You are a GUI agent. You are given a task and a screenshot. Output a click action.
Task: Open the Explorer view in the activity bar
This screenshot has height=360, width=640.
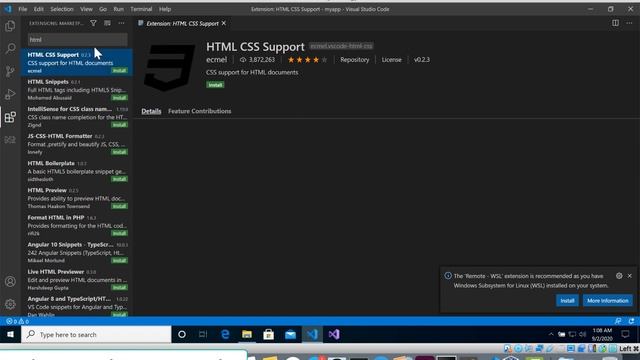(x=10, y=26)
